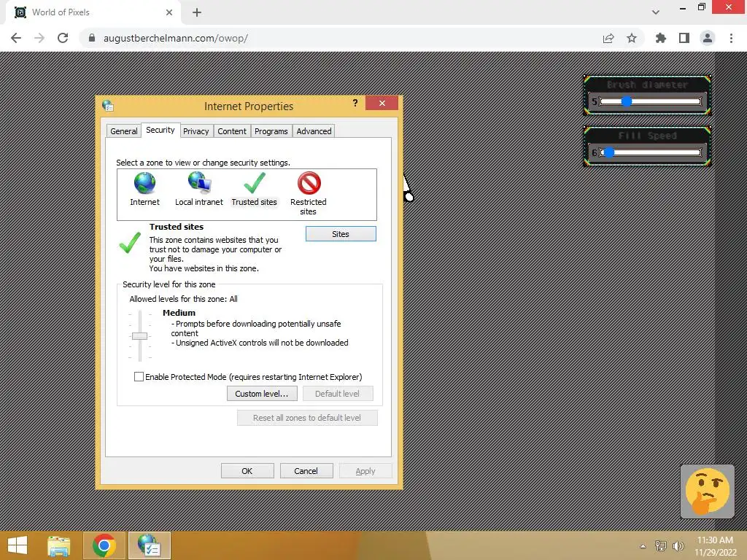Viewport: 747px width, 560px height.
Task: Open the Chrome extensions puzzle icon
Action: (x=661, y=38)
